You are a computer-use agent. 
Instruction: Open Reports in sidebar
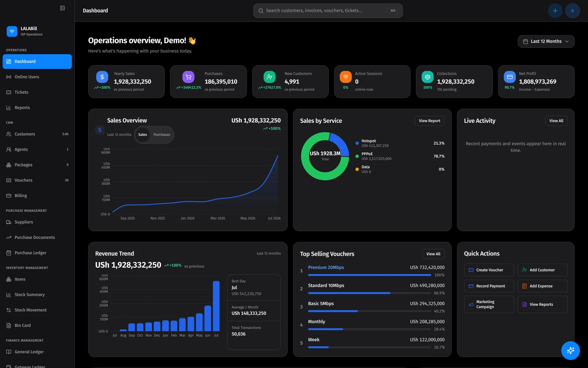(37, 108)
